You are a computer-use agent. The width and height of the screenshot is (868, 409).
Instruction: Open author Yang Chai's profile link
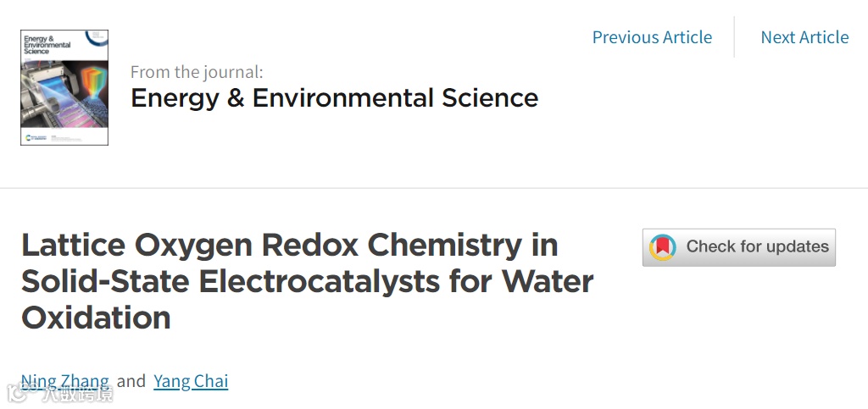coord(191,381)
